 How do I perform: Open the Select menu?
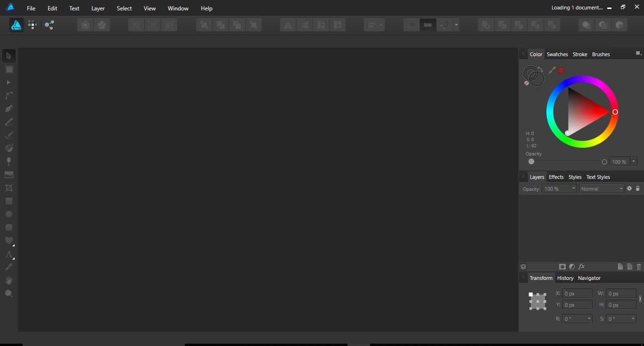124,8
